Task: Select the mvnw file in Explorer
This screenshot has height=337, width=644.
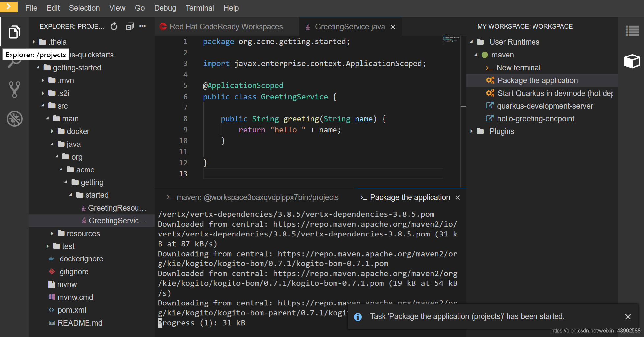Action: tap(67, 284)
